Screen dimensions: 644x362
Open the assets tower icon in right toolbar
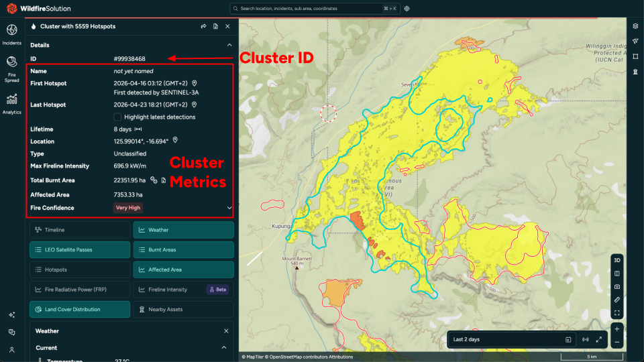tap(635, 72)
